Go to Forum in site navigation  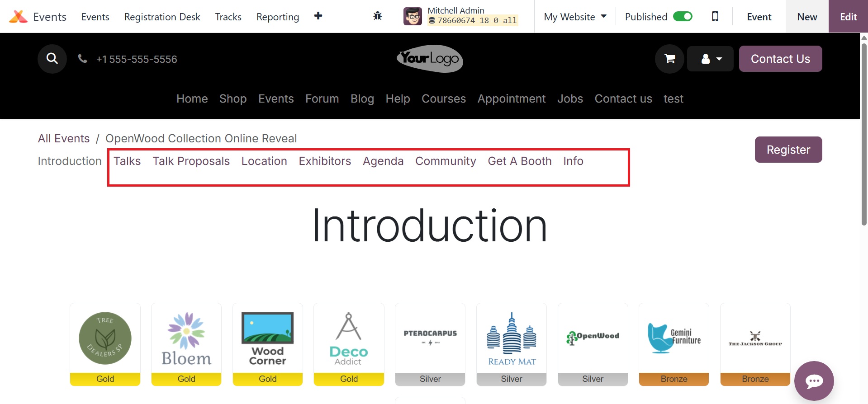(x=322, y=99)
